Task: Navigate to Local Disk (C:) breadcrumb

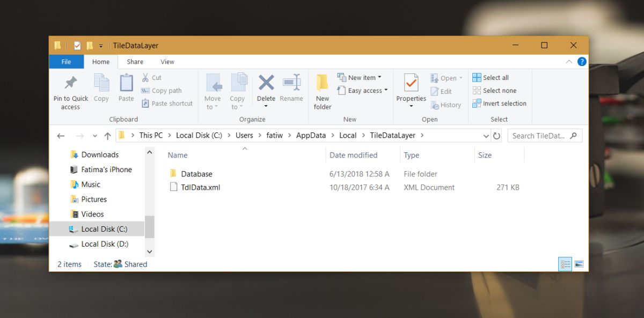Action: 199,136
